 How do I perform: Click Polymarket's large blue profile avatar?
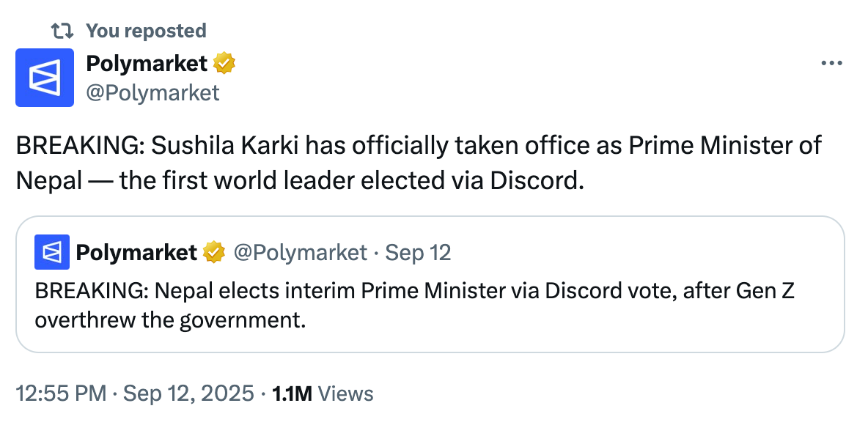[45, 78]
